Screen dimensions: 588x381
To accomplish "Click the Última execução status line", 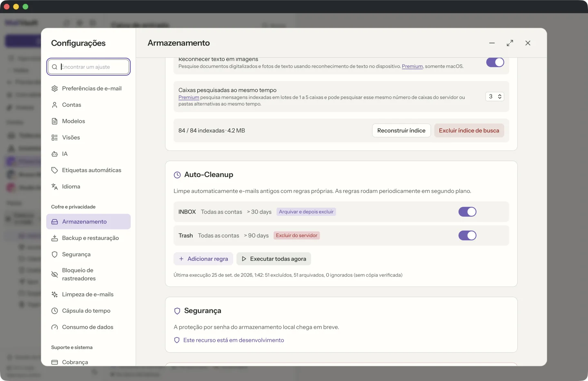I will (288, 275).
